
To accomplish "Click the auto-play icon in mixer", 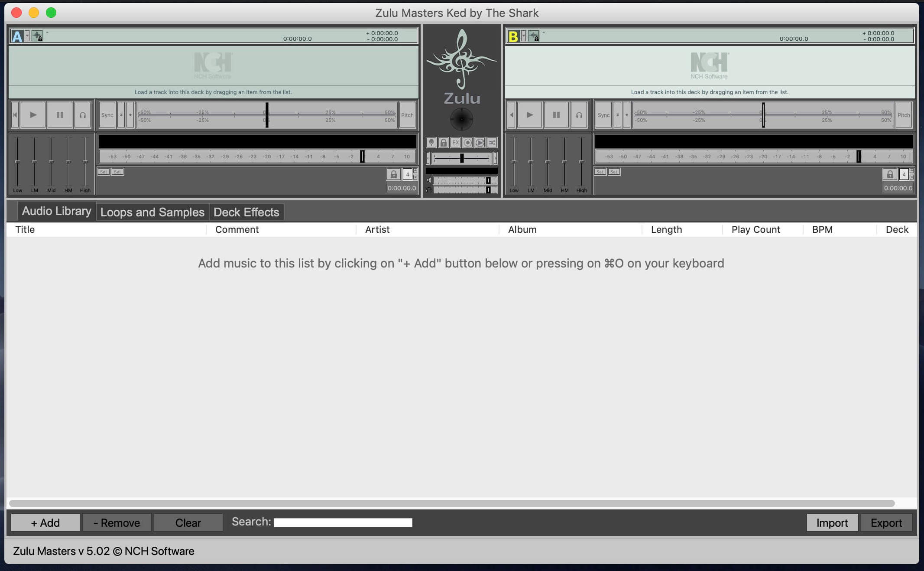I will pyautogui.click(x=480, y=143).
